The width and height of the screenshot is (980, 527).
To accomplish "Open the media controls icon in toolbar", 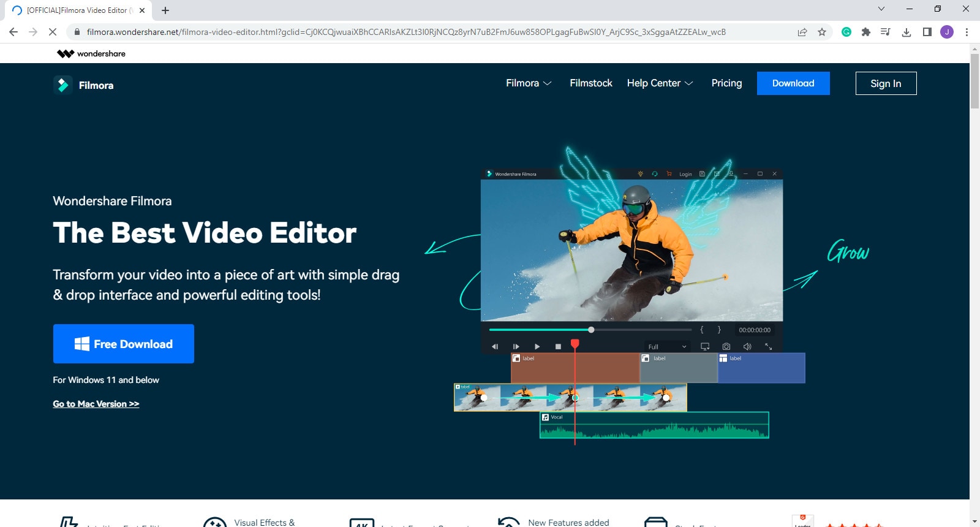I will click(886, 32).
